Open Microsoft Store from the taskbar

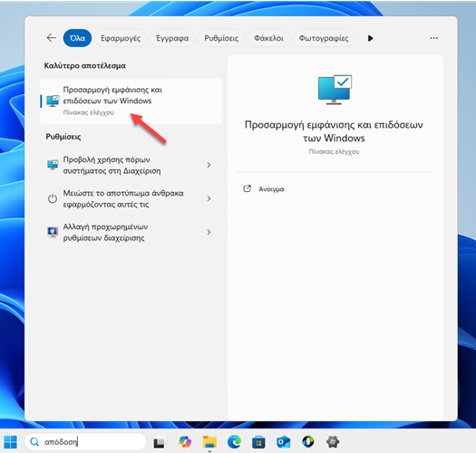(258, 442)
